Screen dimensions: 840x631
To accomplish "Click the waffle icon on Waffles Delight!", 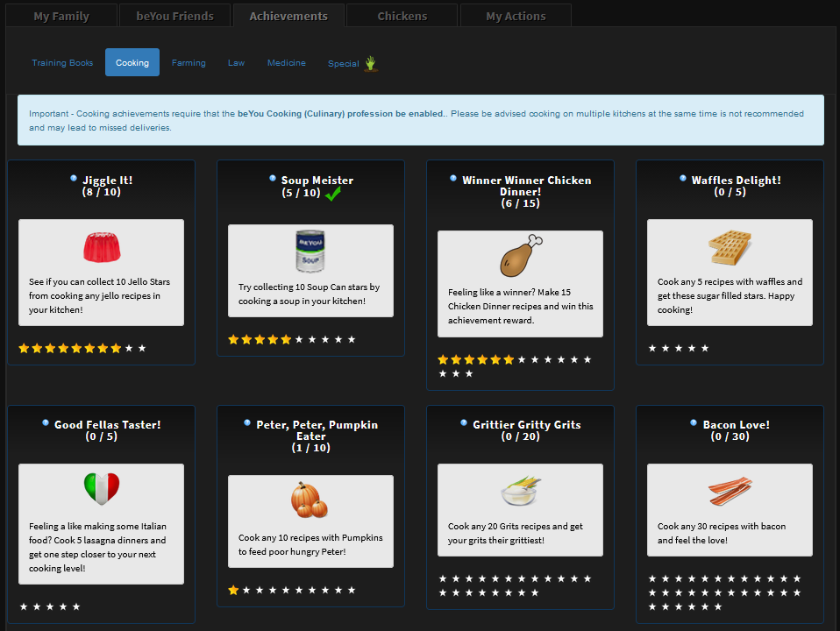I will [730, 248].
